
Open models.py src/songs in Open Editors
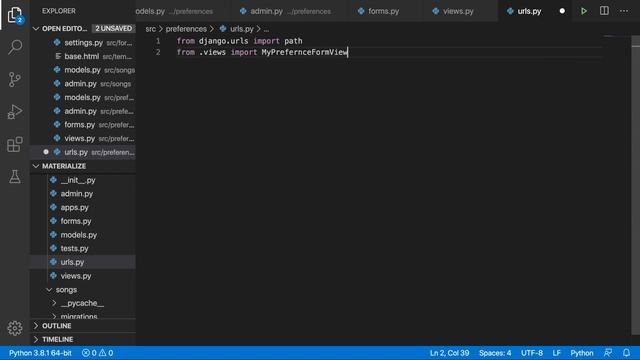(83, 70)
